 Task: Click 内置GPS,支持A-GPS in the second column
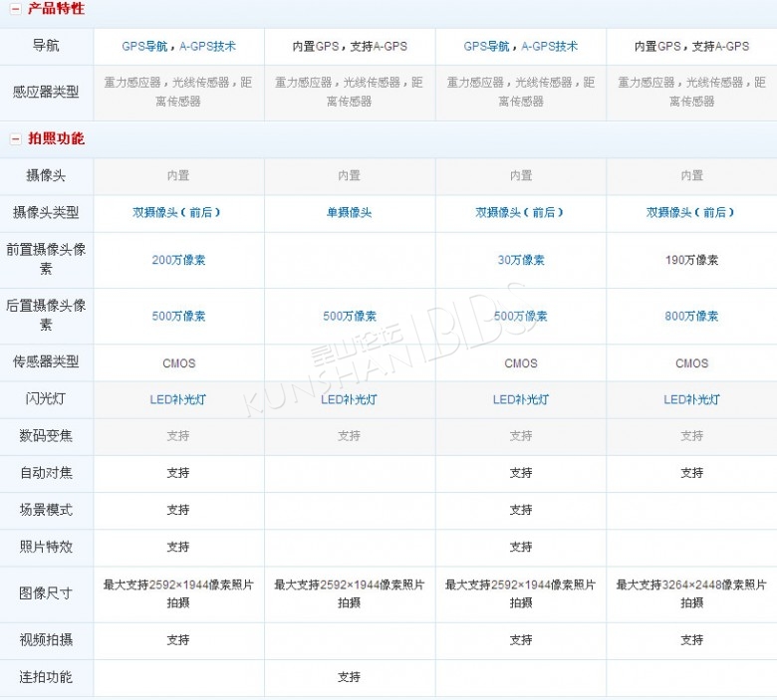pyautogui.click(x=350, y=47)
